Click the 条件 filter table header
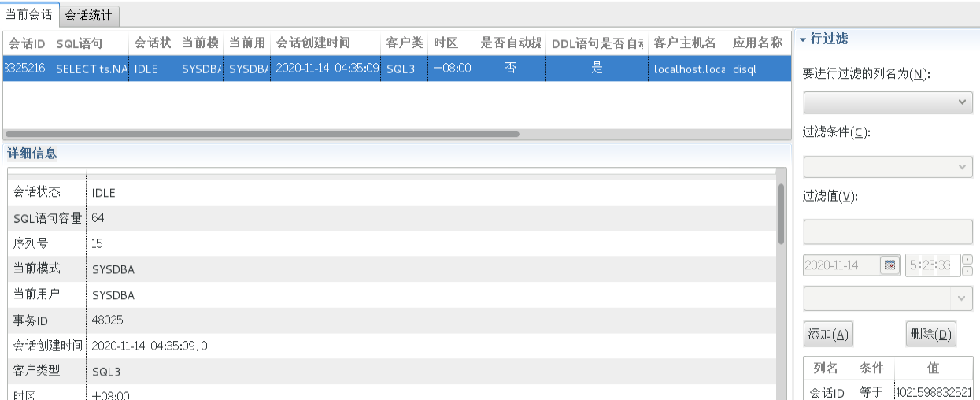Image resolution: width=980 pixels, height=400 pixels. (871, 369)
